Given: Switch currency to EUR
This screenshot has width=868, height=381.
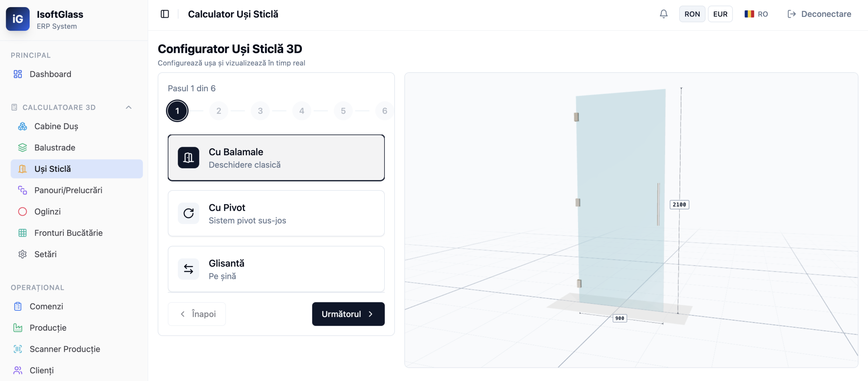Looking at the screenshot, I should (720, 14).
